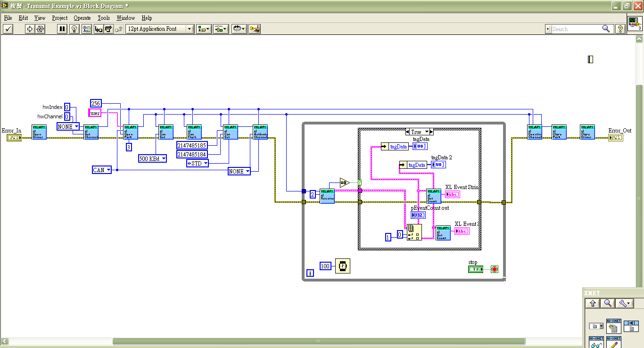Select the xl Open Driver VI node
Image resolution: width=644 pixels, height=348 pixels.
(x=39, y=132)
